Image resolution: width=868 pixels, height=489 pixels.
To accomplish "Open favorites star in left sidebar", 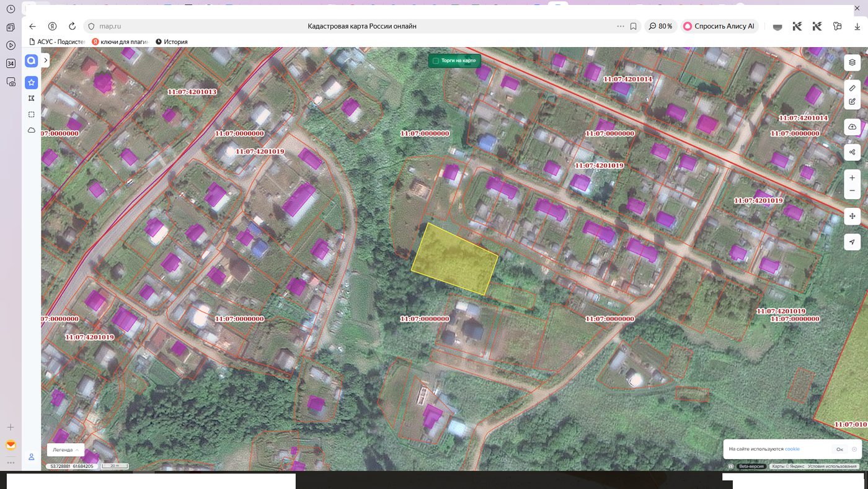I will [31, 83].
